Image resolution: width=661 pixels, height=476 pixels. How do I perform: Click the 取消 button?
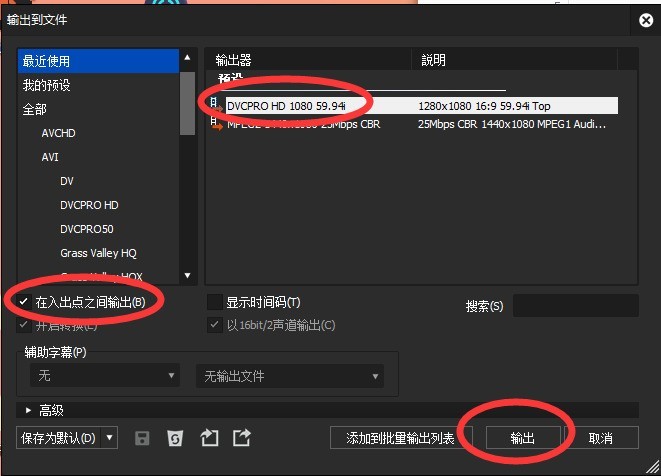[600, 438]
